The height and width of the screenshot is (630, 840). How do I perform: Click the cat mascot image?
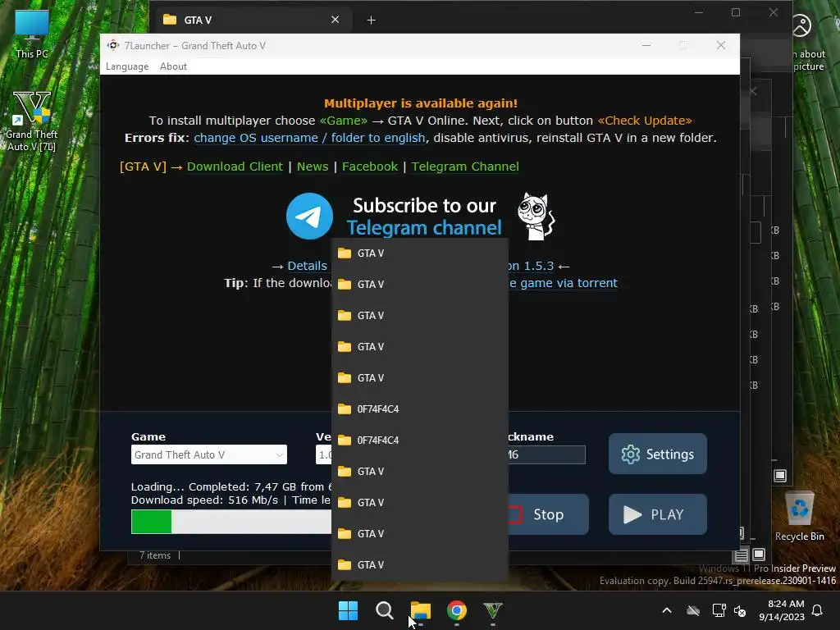(536, 216)
